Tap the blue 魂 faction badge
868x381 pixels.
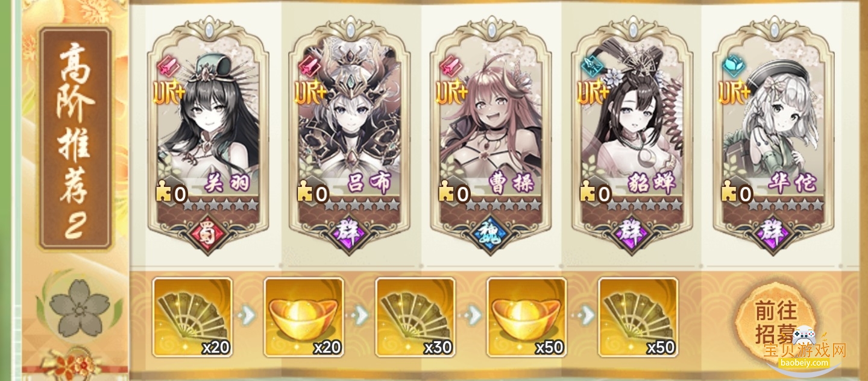tap(491, 233)
